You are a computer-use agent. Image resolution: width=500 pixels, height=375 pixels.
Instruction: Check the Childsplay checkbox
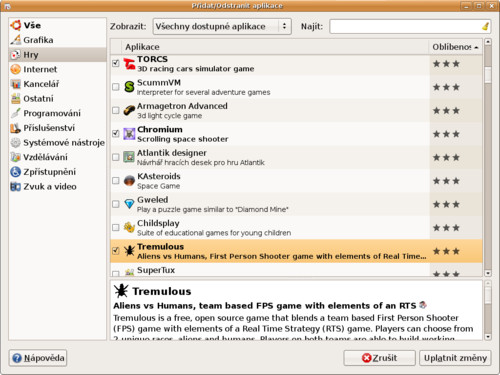pyautogui.click(x=116, y=227)
